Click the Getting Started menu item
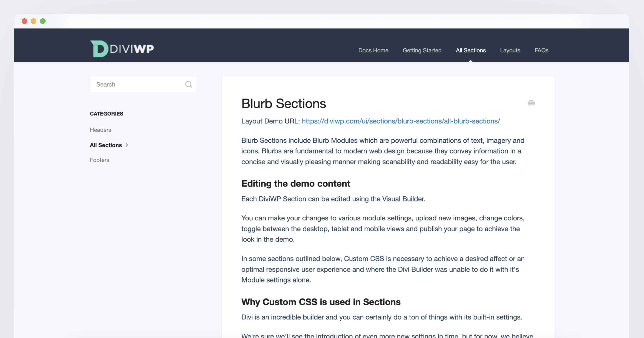This screenshot has height=338, width=644. [x=422, y=50]
